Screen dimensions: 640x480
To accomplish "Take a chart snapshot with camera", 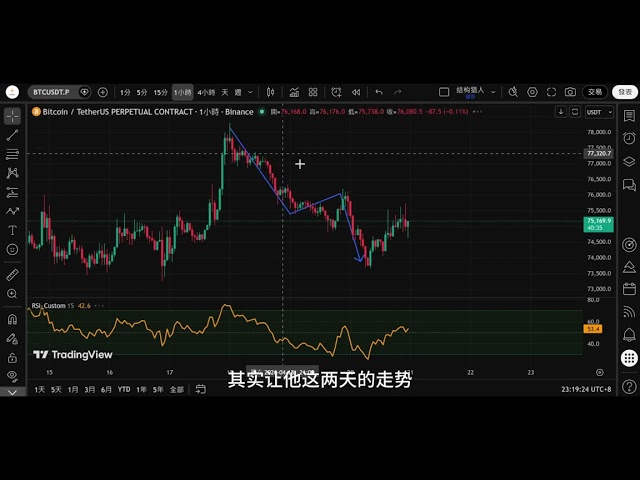I will click(x=570, y=92).
